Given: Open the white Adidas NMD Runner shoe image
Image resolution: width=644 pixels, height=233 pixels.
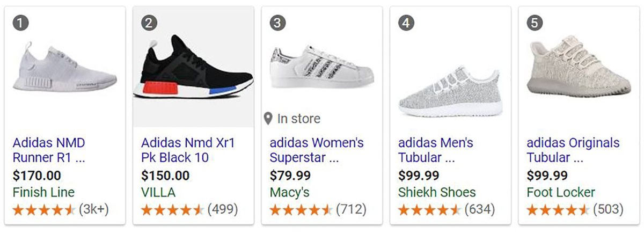Looking at the screenshot, I should [x=64, y=70].
